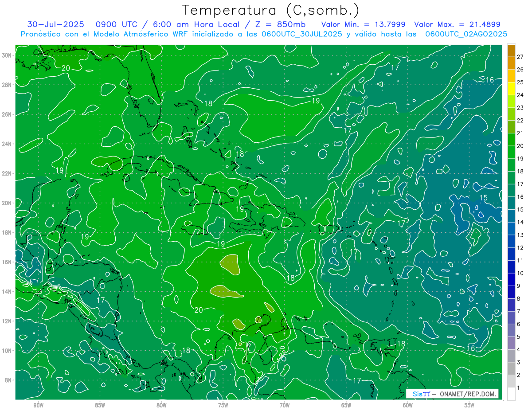Click the 'SisPI - ONAMET/REP.DOM.' credit box
This screenshot has width=532, height=411.
452,394
